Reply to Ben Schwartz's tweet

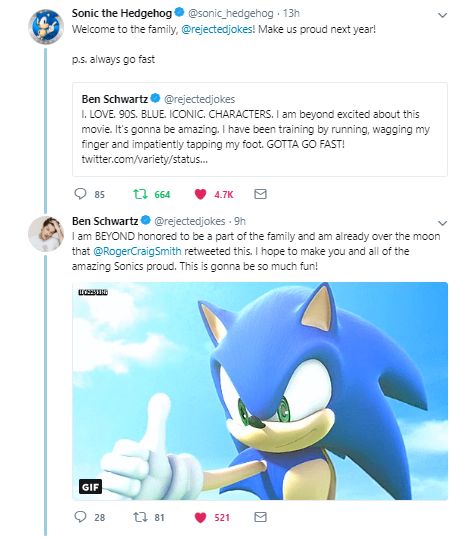point(80,517)
